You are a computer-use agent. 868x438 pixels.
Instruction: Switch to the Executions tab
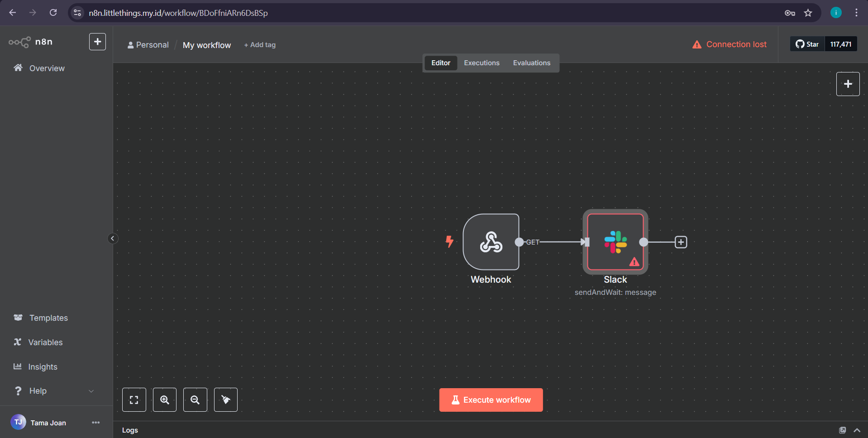click(482, 63)
